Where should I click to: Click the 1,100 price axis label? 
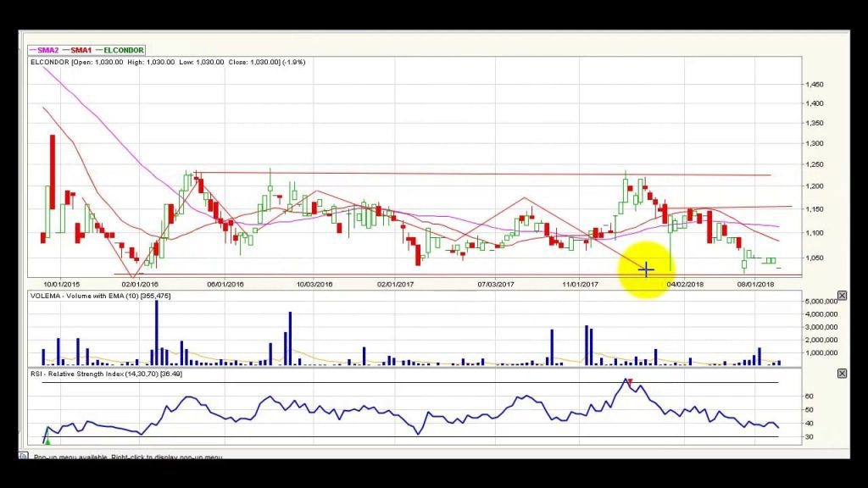pyautogui.click(x=815, y=233)
